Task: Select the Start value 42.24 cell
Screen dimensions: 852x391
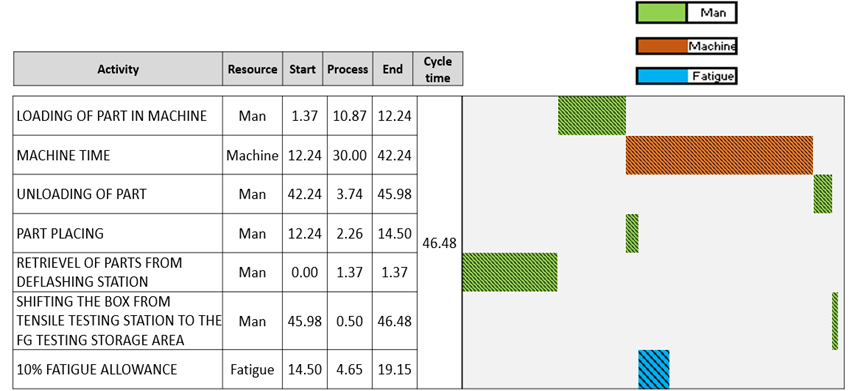Action: point(304,194)
